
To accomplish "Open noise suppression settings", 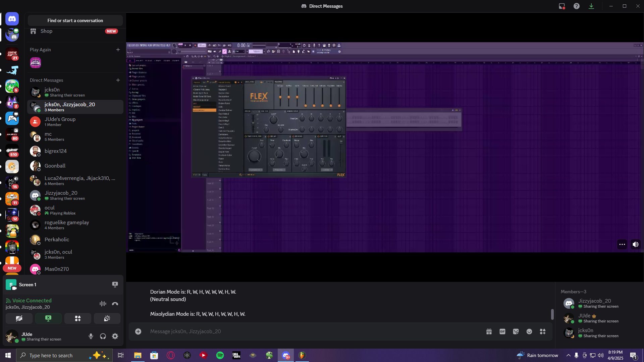I will coord(103,304).
